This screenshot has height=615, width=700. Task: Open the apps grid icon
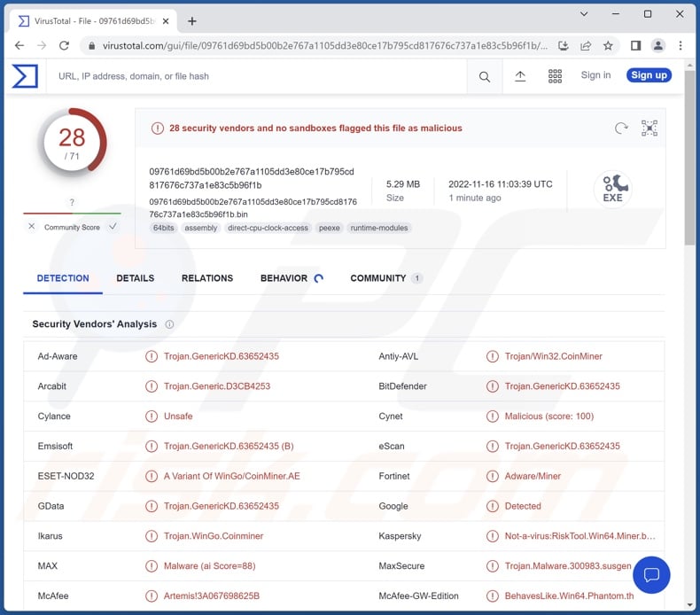[x=555, y=76]
